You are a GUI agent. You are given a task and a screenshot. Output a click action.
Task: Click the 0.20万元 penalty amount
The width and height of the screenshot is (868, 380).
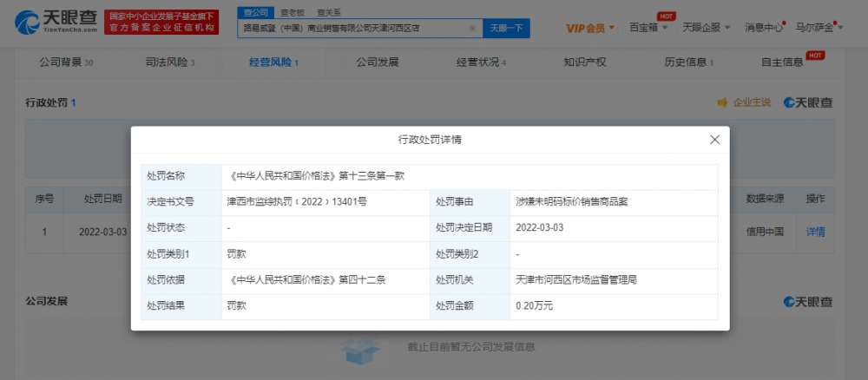(534, 306)
